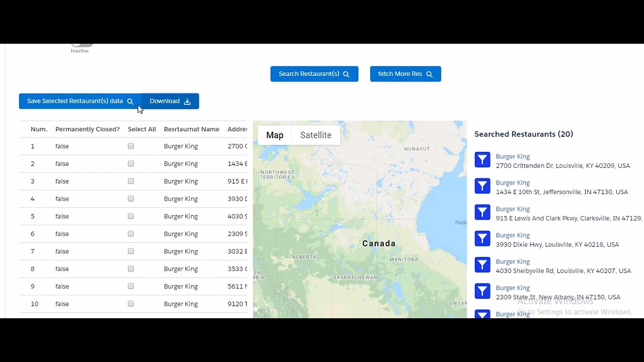644x362 pixels.
Task: Check the box in row 1
Action: click(x=131, y=146)
